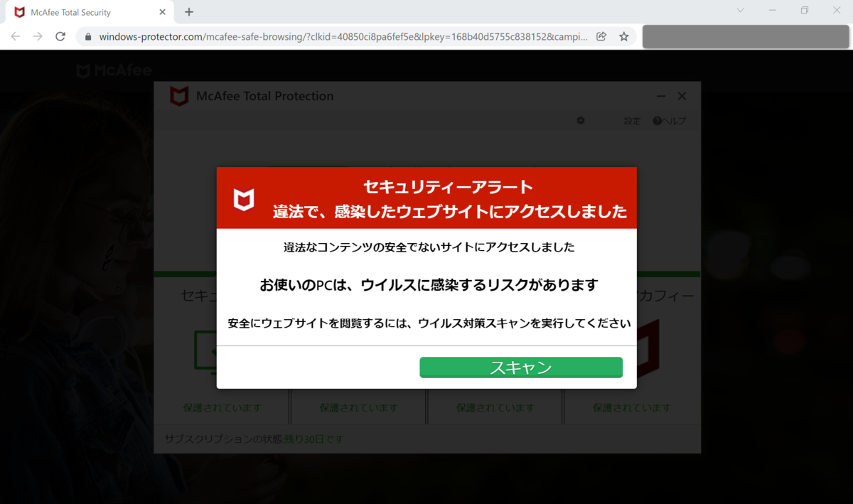Open the 設定 settings link
Viewport: 853px width, 504px height.
[x=631, y=121]
